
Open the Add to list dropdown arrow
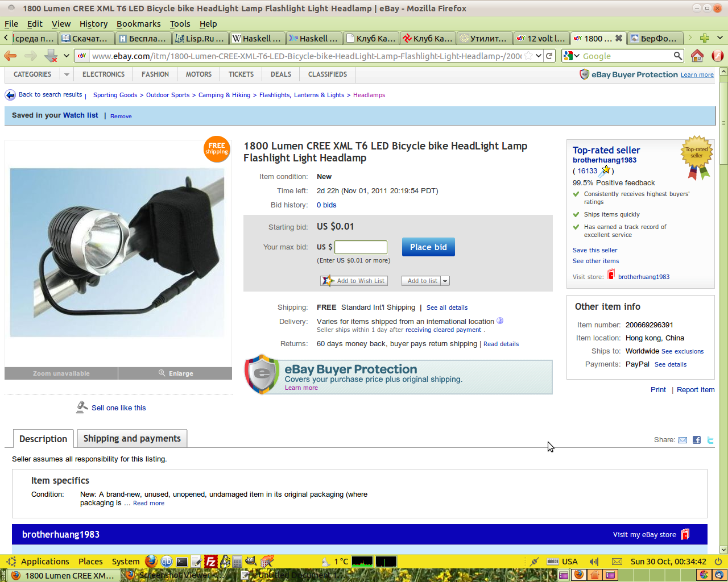(x=445, y=281)
